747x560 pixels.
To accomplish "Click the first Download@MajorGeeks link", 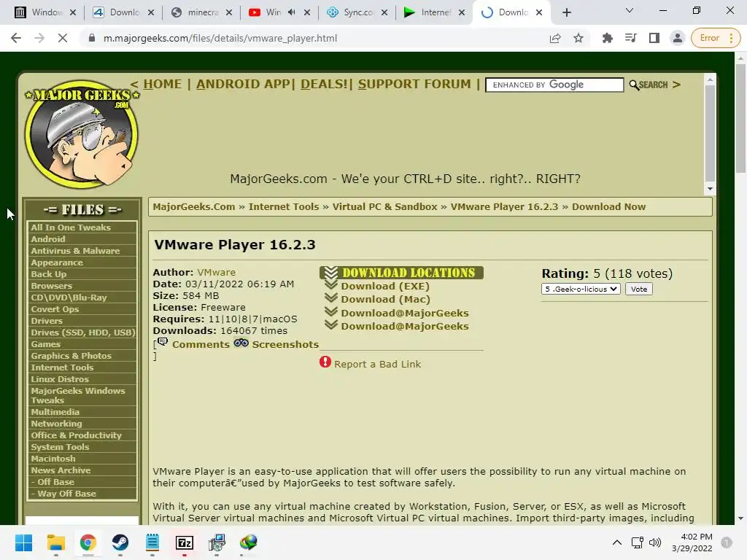I will point(404,313).
